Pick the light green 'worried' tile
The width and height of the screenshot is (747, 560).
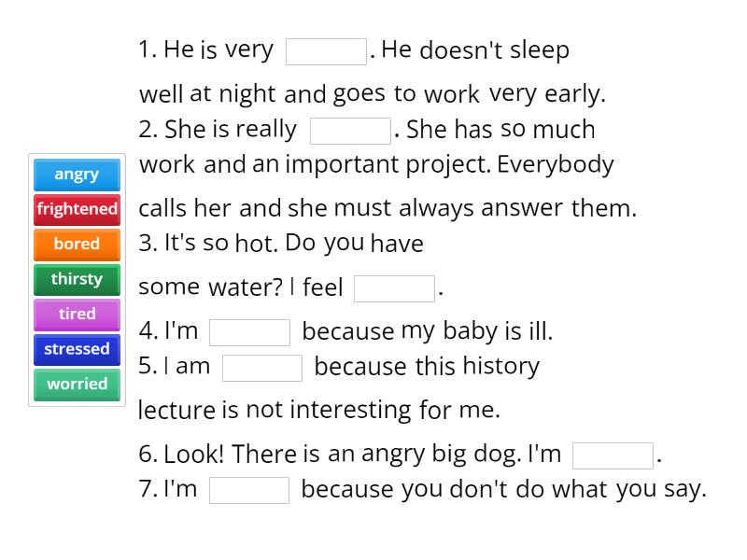pyautogui.click(x=76, y=385)
